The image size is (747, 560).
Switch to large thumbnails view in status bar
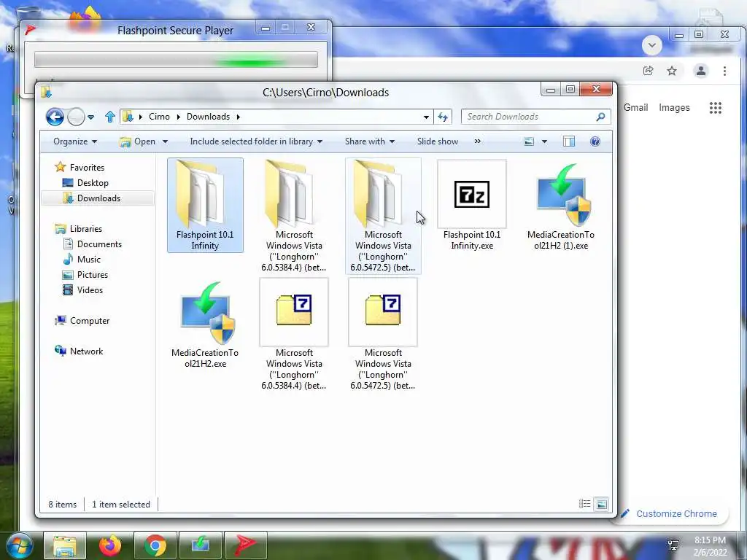tap(602, 504)
